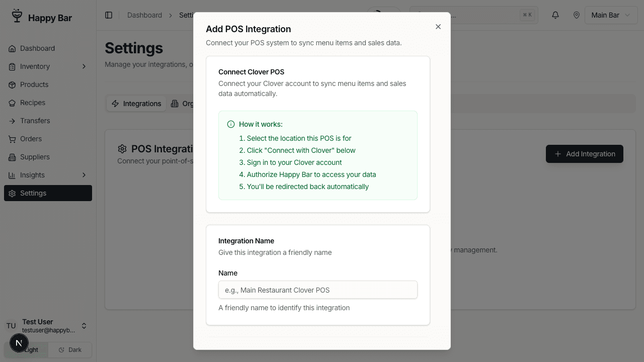Viewport: 644px width, 362px height.
Task: Click the Happy Bar logo icon
Action: [17, 17]
